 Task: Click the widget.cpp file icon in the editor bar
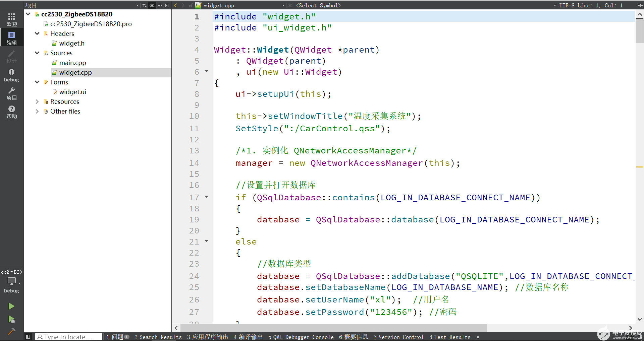(198, 5)
